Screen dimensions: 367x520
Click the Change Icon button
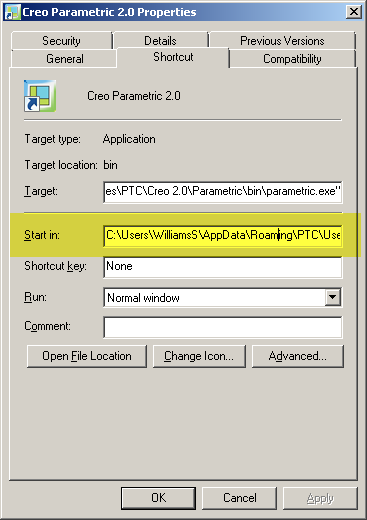pyautogui.click(x=199, y=356)
